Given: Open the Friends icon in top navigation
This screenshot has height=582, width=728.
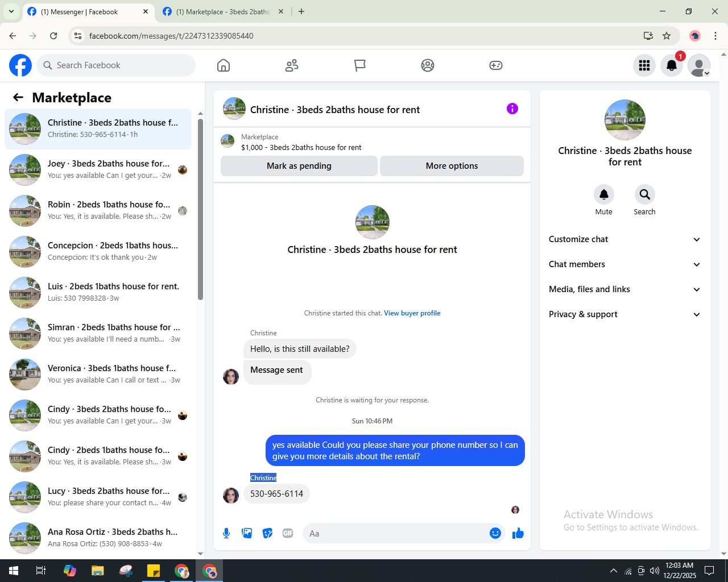Looking at the screenshot, I should tap(292, 65).
